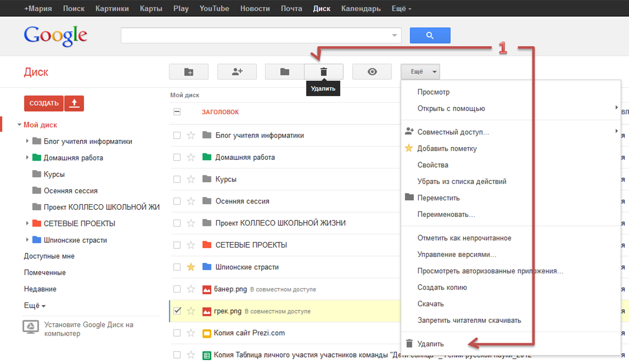Collapse the Мой диск tree arrow
The width and height of the screenshot is (629, 364).
[x=19, y=125]
